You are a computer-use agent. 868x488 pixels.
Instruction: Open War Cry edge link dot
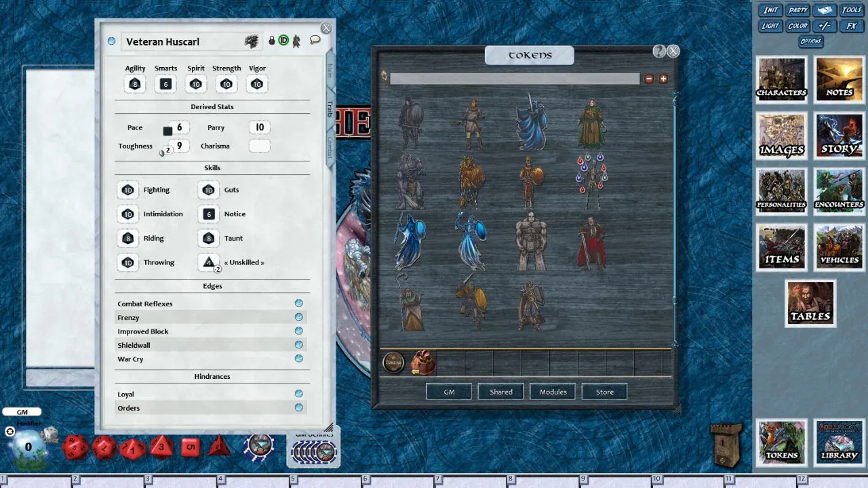[298, 359]
